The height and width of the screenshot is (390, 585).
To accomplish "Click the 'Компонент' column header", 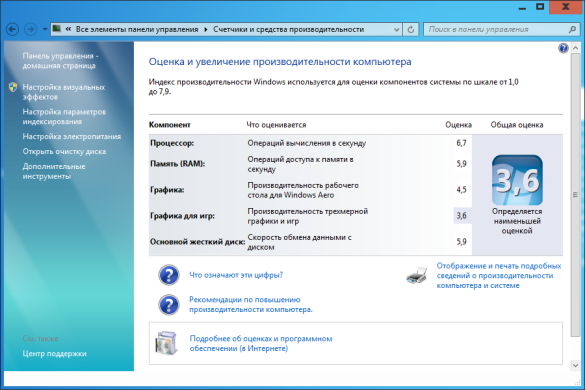I will [x=170, y=125].
